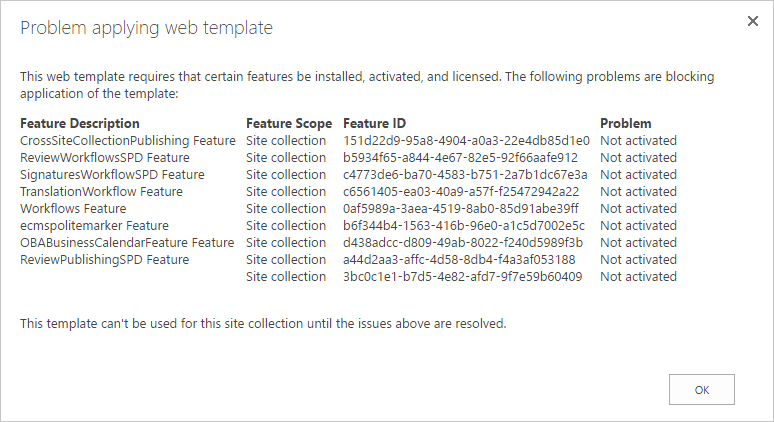Select CrossSiteCollectionPublishing Feature row text
This screenshot has width=774, height=422.
(128, 141)
